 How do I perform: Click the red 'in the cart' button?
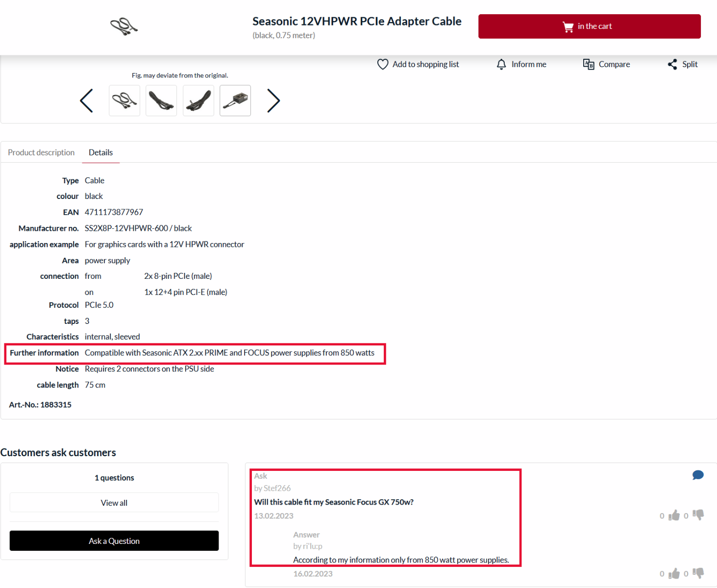tap(590, 26)
